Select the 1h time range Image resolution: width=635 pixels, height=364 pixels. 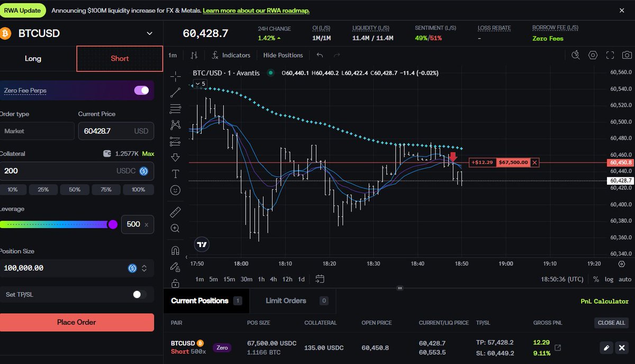[261, 279]
